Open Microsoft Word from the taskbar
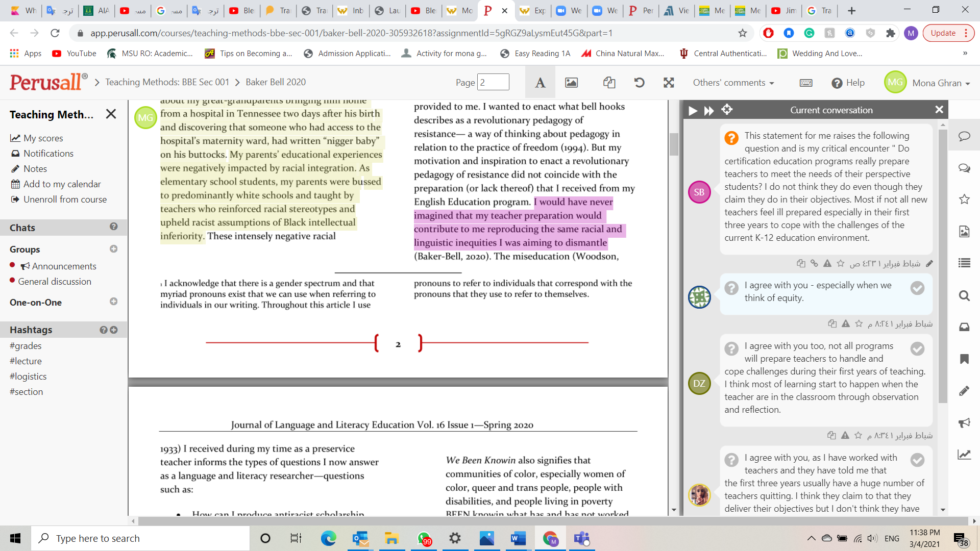Viewport: 980px width, 551px height. 518,538
